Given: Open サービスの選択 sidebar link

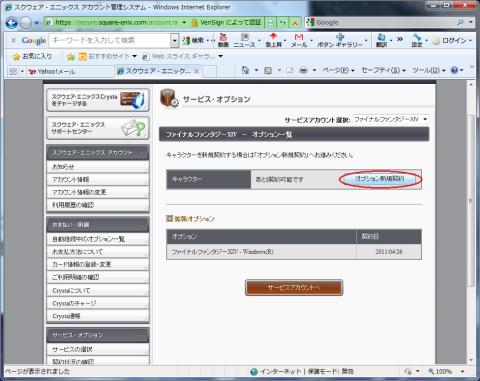Looking at the screenshot, I should pyautogui.click(x=98, y=349).
